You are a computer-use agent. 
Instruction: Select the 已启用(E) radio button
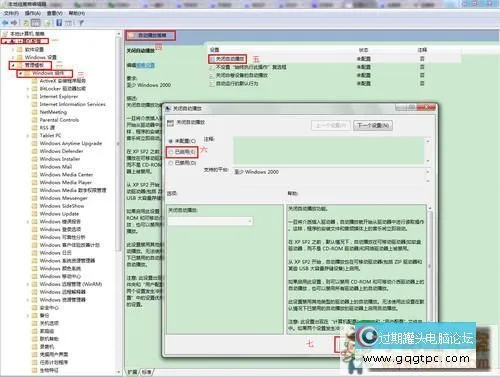point(171,152)
